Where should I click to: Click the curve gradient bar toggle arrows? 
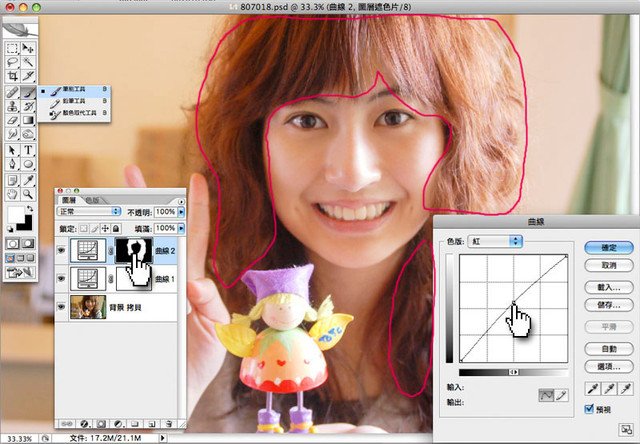pos(513,372)
